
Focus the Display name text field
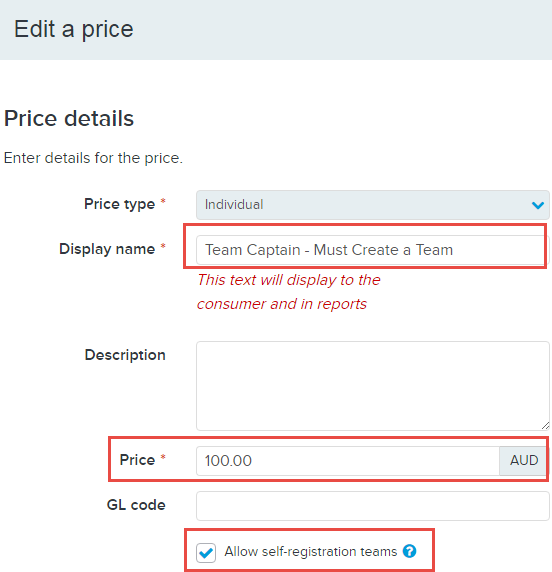click(x=372, y=250)
